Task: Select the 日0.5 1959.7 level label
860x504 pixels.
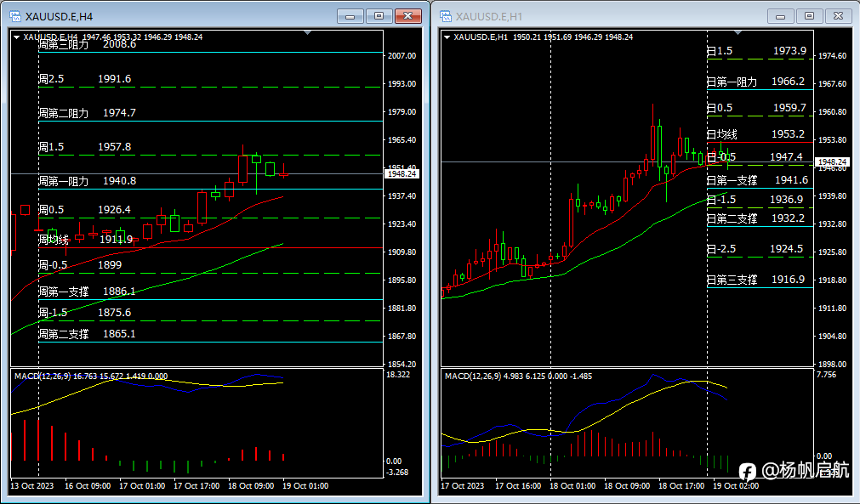Action: coord(756,108)
